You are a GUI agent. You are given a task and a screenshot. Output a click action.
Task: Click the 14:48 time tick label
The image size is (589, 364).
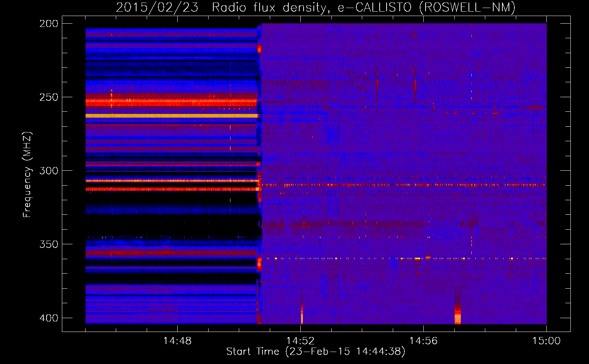177,341
